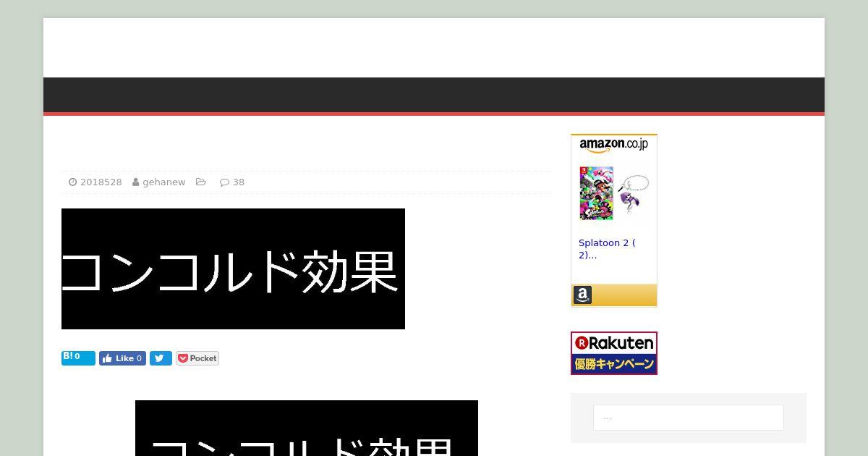Click the Amazon 'a' logo button
Screen dimensions: 868x456
click(583, 295)
